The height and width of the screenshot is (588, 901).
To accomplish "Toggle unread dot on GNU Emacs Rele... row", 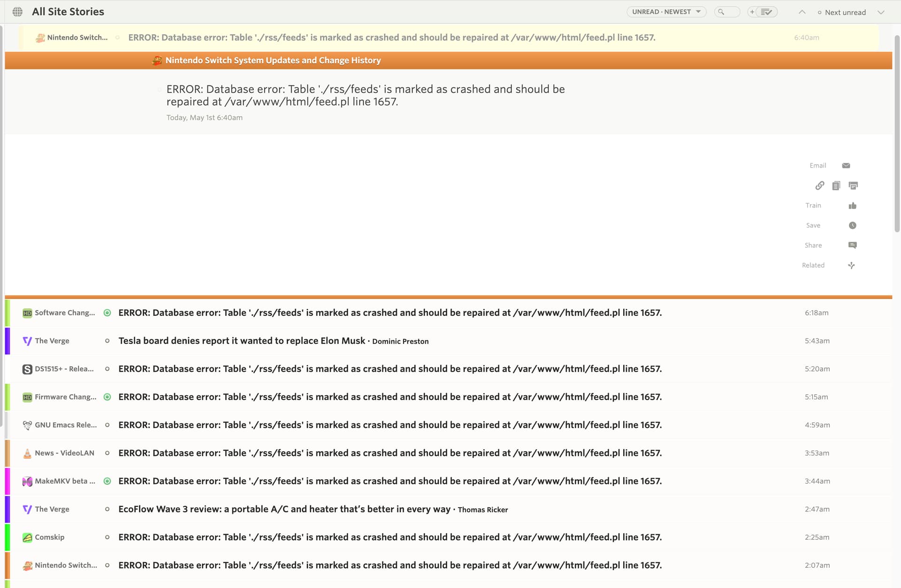I will [x=107, y=425].
